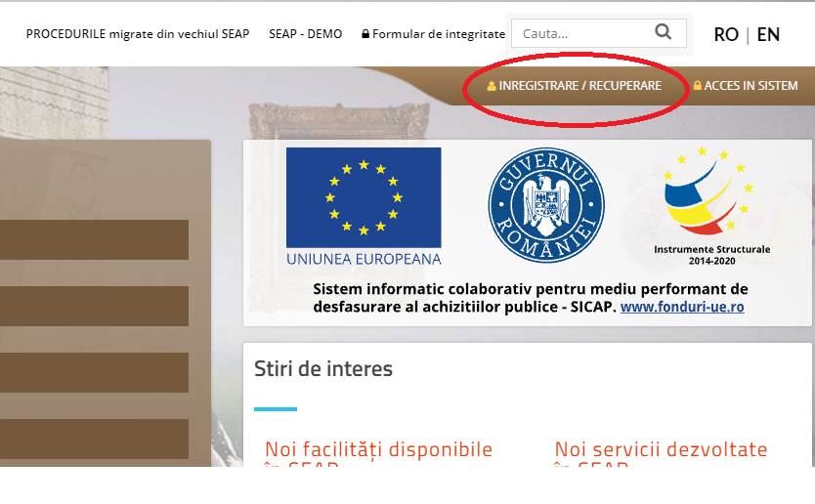Click the Guvernul Romaniei emblem

pos(546,205)
